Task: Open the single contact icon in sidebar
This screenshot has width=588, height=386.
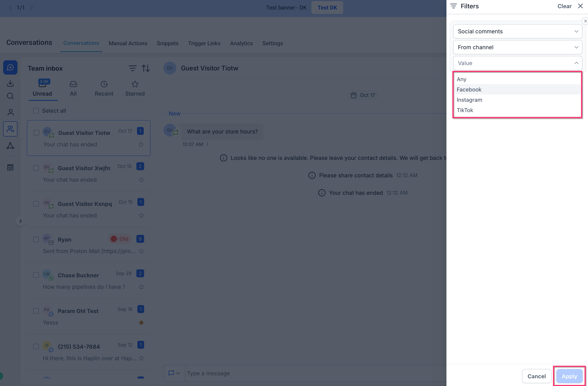Action: click(10, 112)
